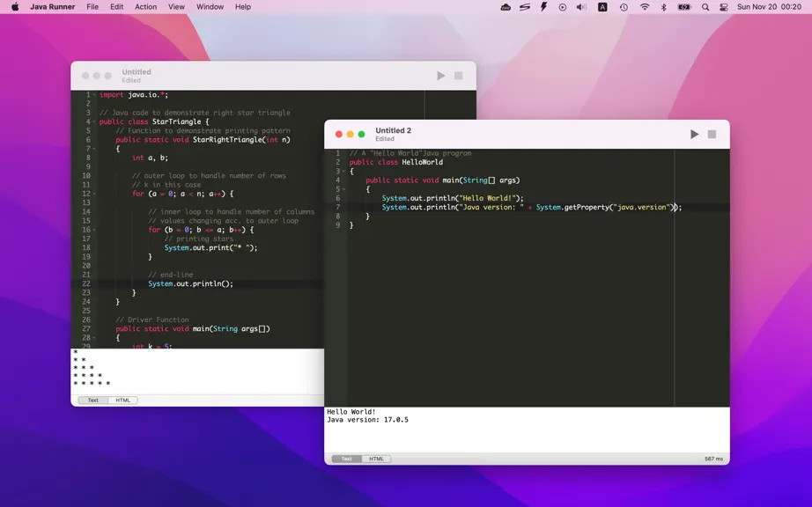Click the 'import java.io.*;' line in Untitled
Viewport: 812px width, 507px height.
point(134,95)
